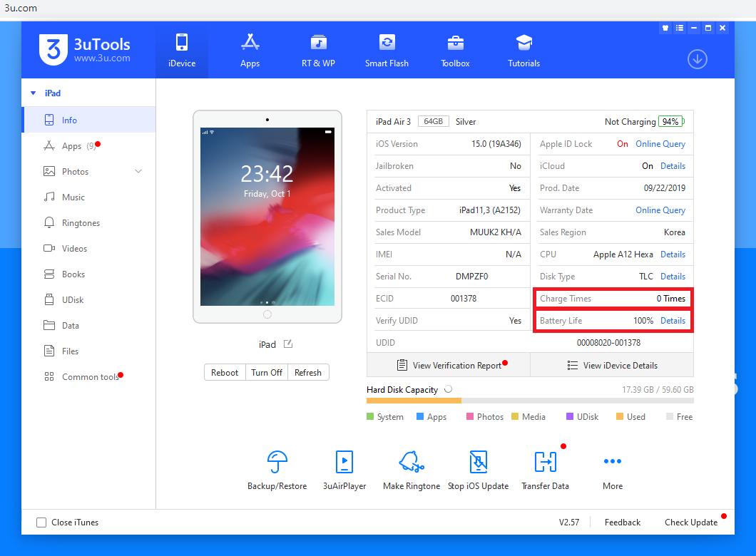Click the Photos pink legend swatch
This screenshot has height=556, width=756.
470,416
